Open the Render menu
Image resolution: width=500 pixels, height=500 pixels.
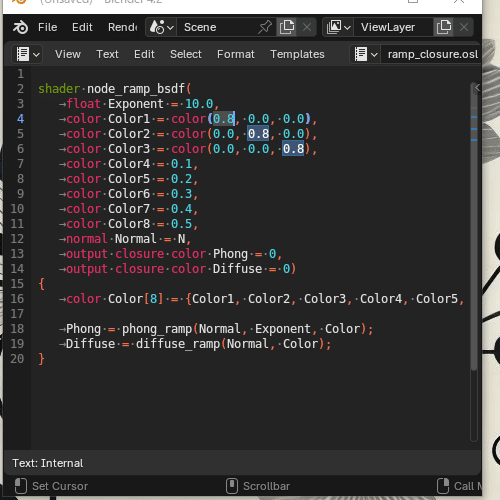122,27
